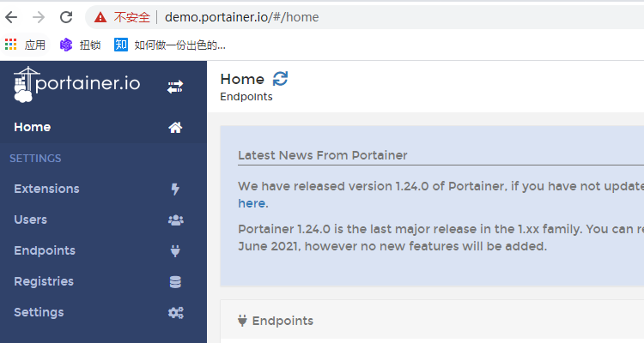
Task: Click the 'Latest News From Portainer' heading
Action: (322, 155)
